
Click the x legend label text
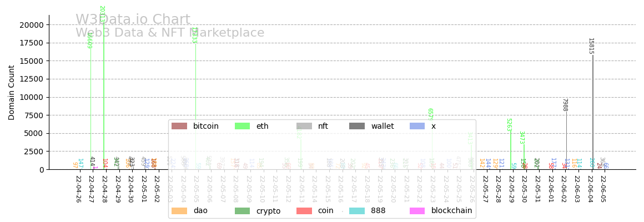[434, 127]
